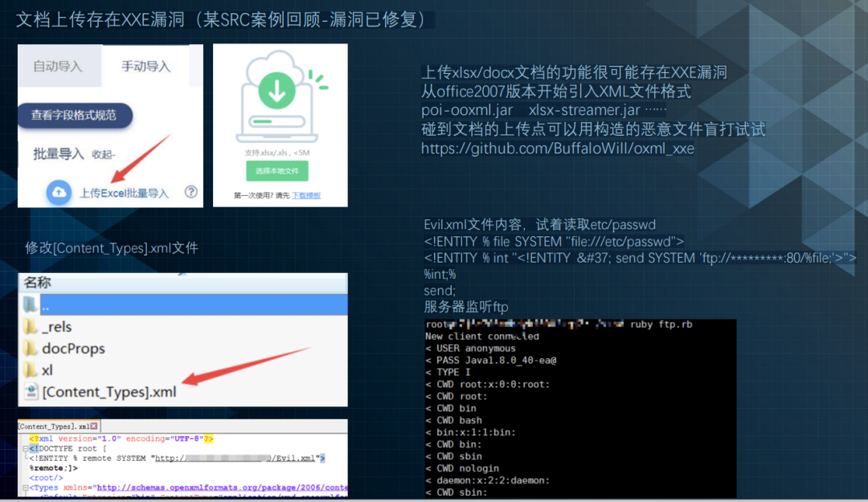Click the [Content_Types].xml file icon
Image resolution: width=868 pixels, height=502 pixels.
(31, 391)
